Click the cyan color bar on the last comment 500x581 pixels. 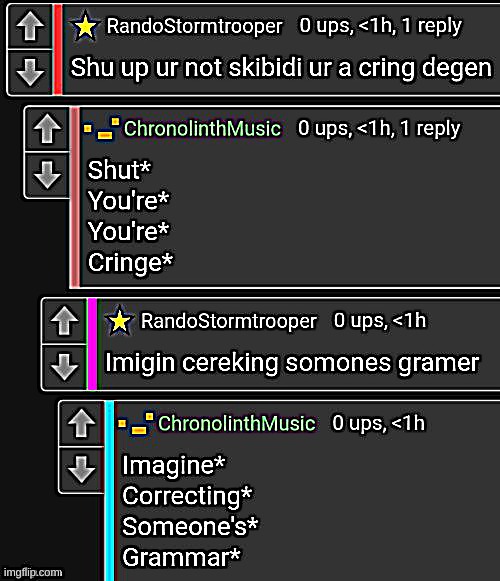pos(110,491)
